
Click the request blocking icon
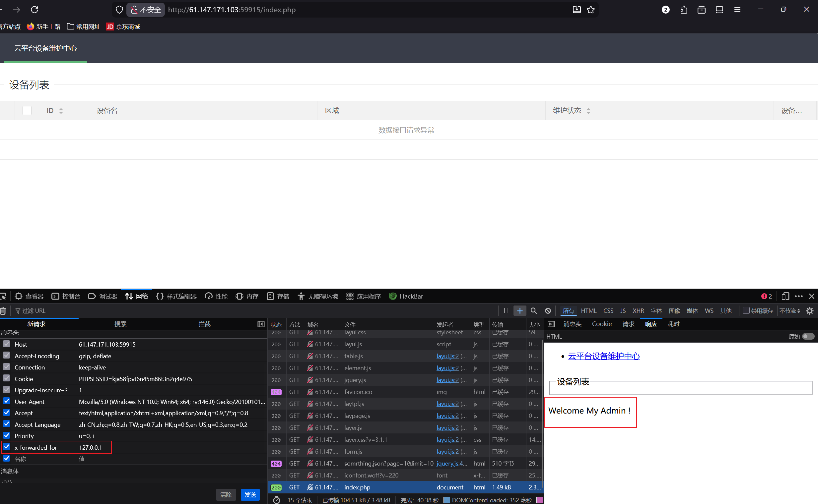tap(548, 311)
